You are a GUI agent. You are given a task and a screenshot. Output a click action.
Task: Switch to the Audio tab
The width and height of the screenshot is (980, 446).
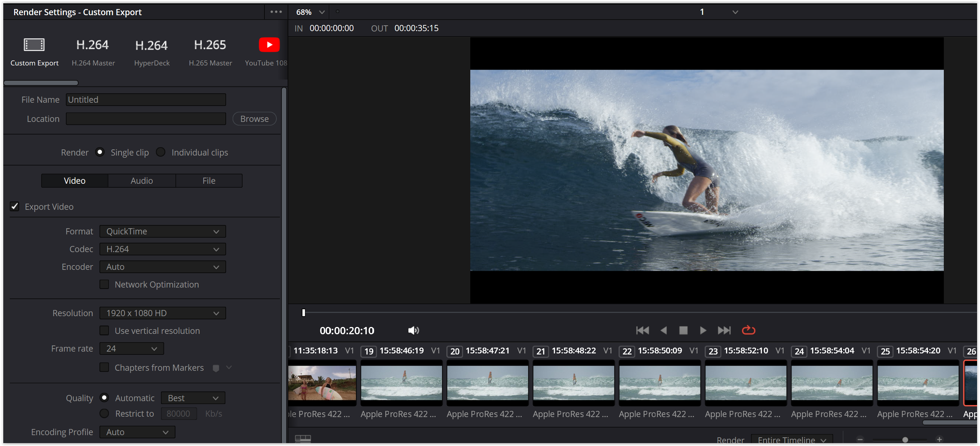pos(141,181)
